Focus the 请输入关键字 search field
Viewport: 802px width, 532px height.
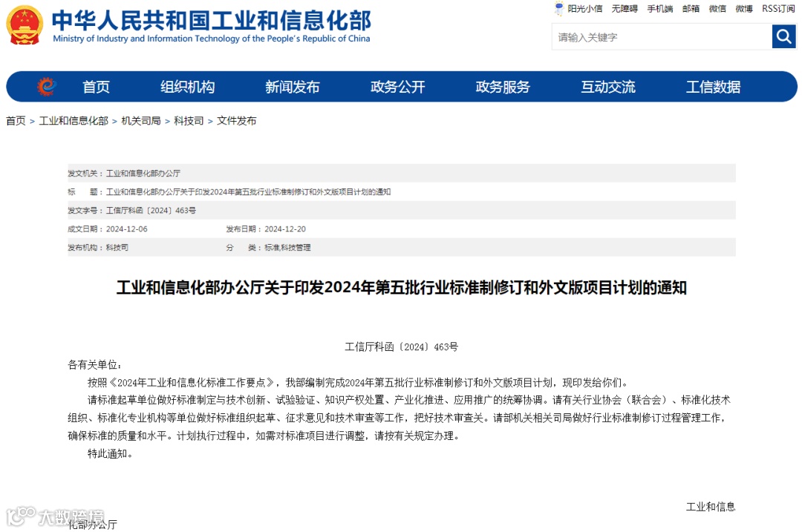tap(662, 37)
